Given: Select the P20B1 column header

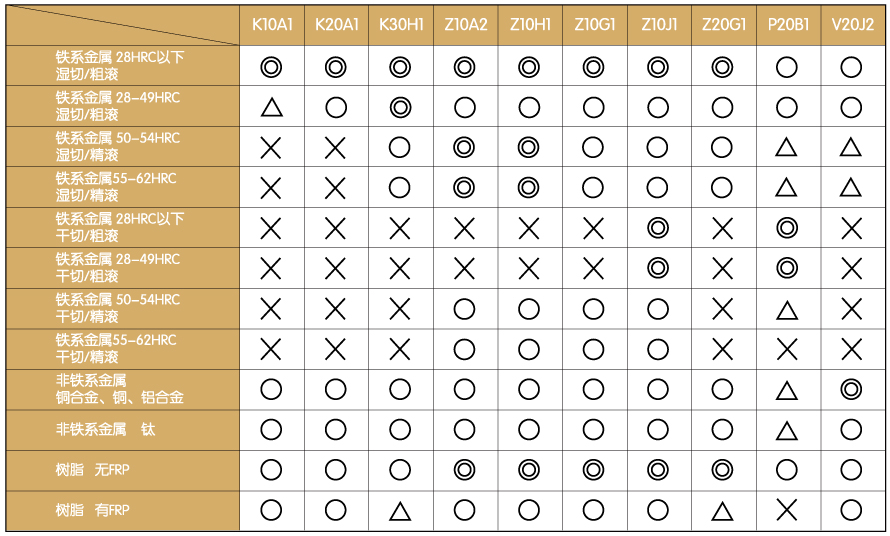Looking at the screenshot, I should [x=787, y=25].
